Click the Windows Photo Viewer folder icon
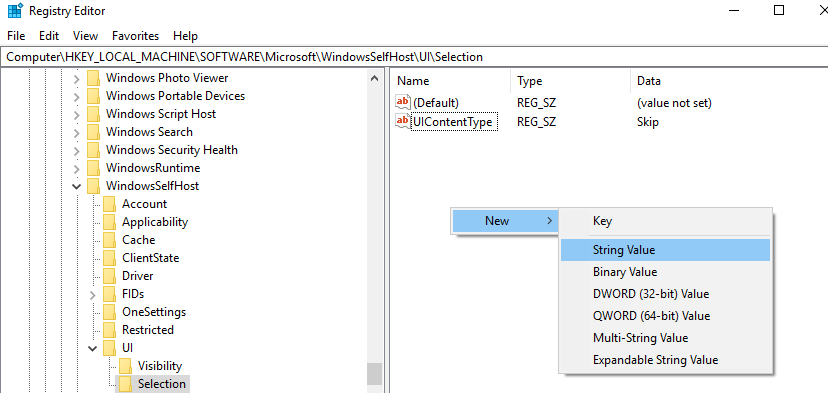Screen dimensions: 828x393 point(93,78)
